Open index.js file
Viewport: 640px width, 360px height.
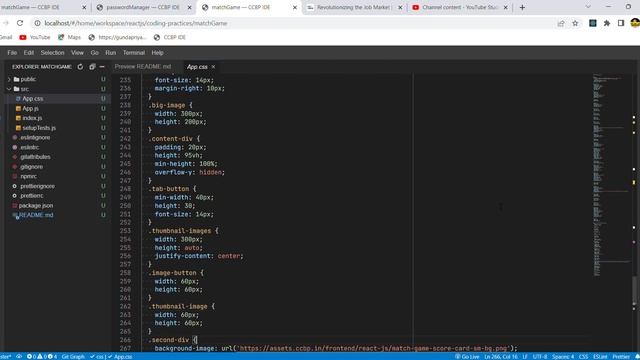32,118
